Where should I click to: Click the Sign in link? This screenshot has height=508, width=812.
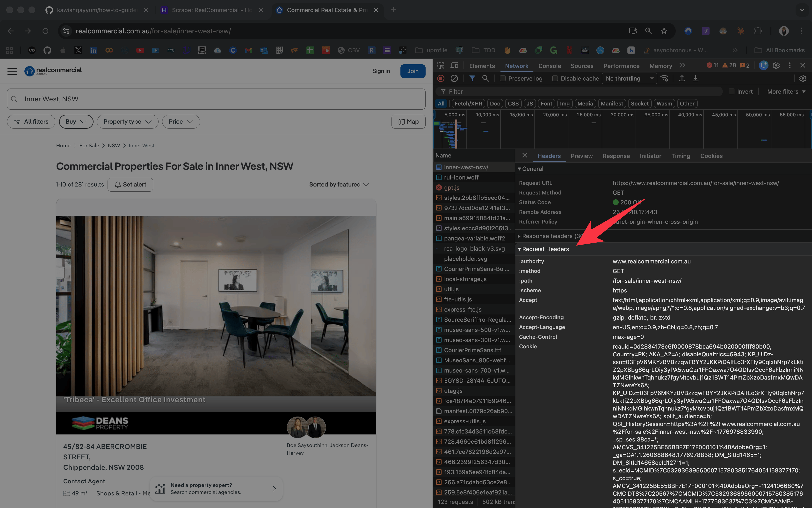point(381,71)
